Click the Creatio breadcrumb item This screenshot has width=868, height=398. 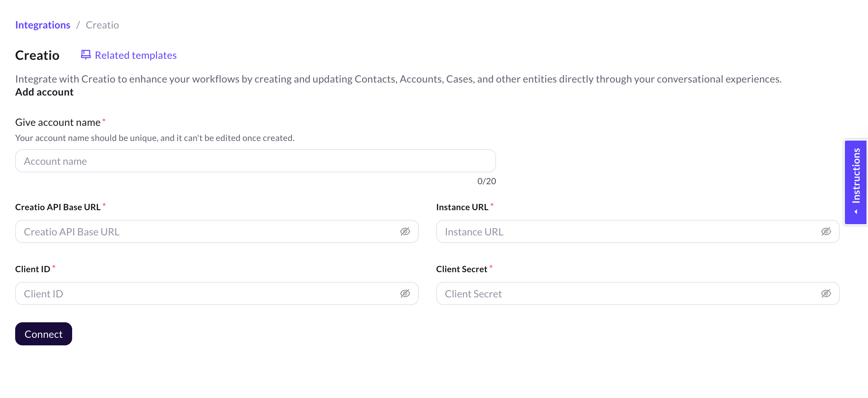[102, 25]
